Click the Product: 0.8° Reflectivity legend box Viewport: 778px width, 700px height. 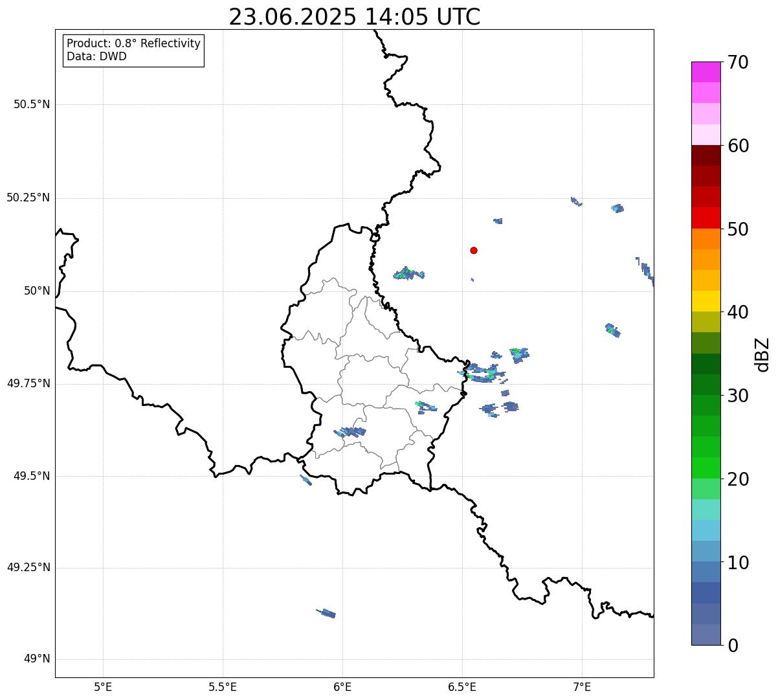[134, 50]
